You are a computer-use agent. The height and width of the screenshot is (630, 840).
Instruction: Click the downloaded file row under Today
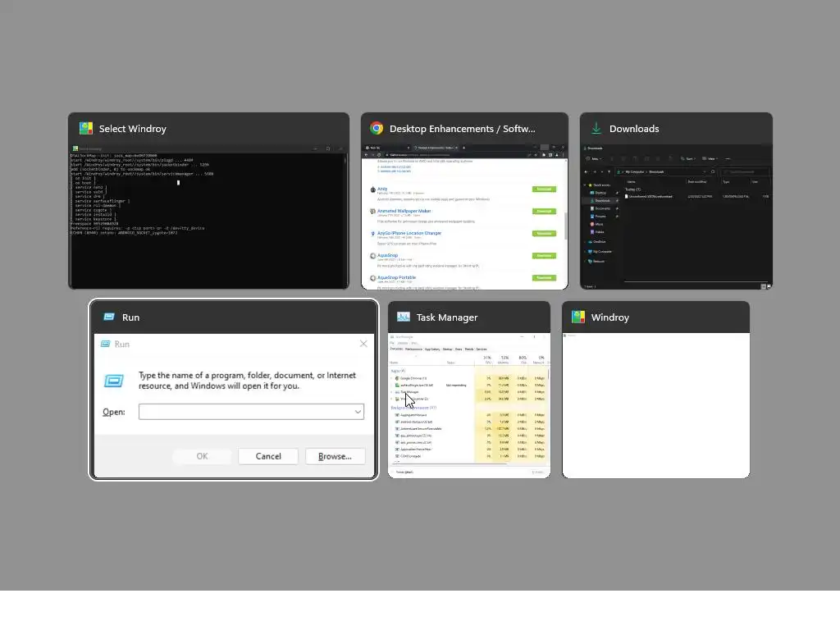pyautogui.click(x=696, y=197)
